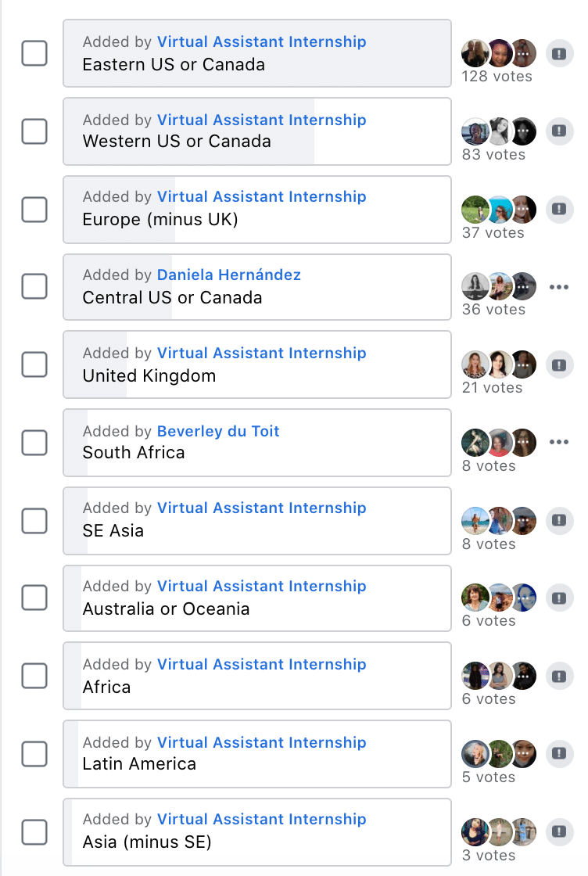
Task: Click the report icon beside United Kingdom
Action: coord(560,364)
